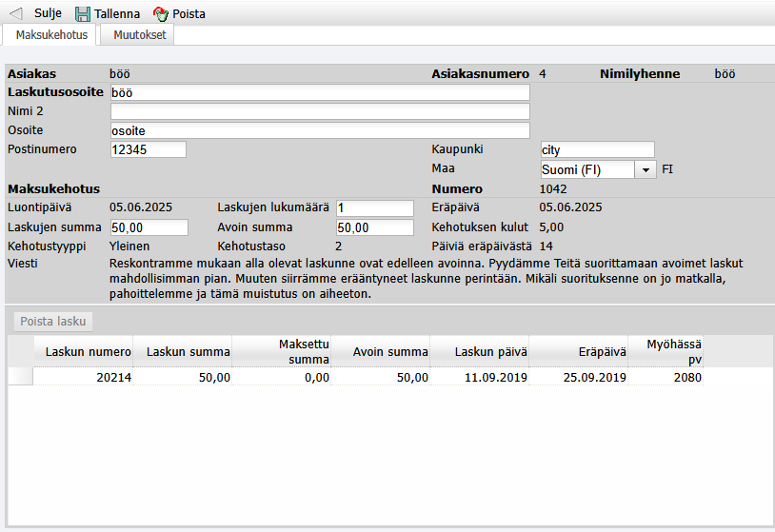Click the Päiviä eräpäivästä value 14
This screenshot has height=532, width=775.
[546, 246]
